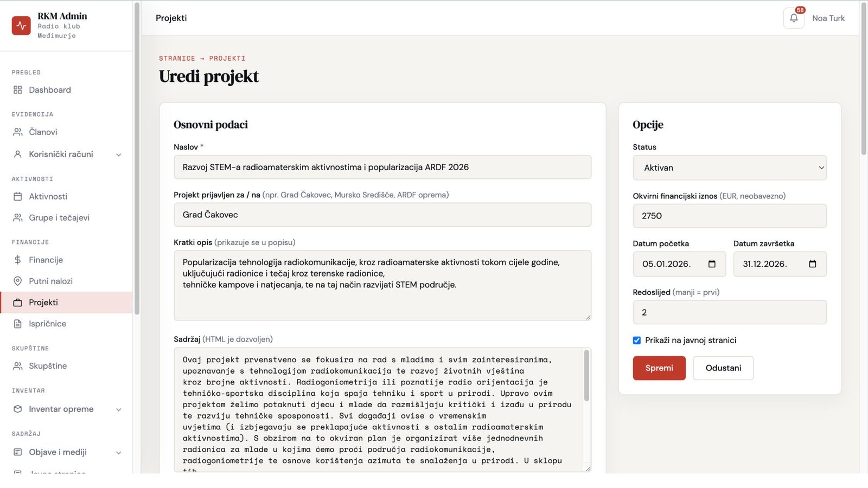Image resolution: width=868 pixels, height=488 pixels.
Task: Click the Naslov title input field
Action: [382, 168]
